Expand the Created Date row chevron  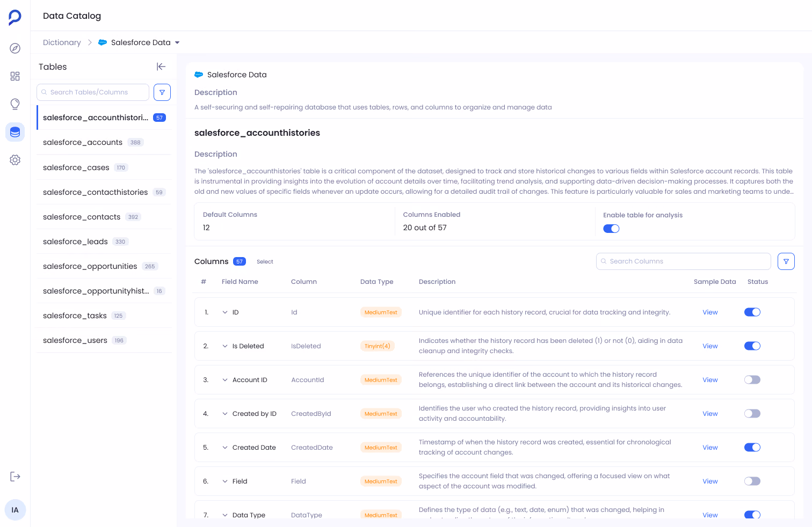[225, 448]
